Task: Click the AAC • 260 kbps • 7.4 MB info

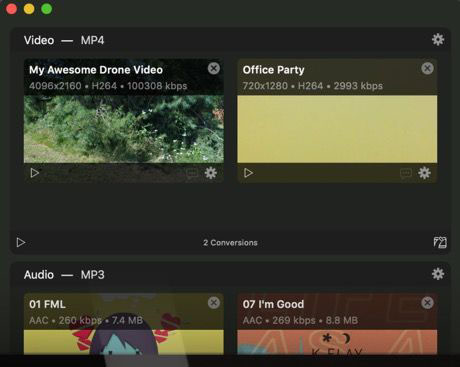Action: pos(86,320)
